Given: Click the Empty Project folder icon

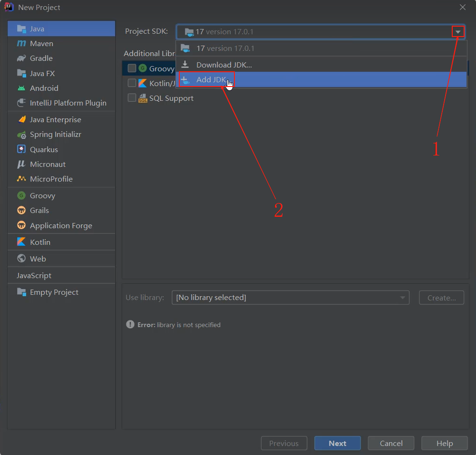Looking at the screenshot, I should [x=21, y=292].
